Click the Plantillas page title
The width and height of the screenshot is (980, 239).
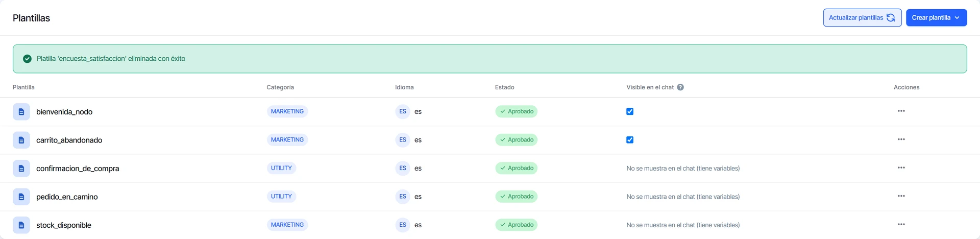31,18
